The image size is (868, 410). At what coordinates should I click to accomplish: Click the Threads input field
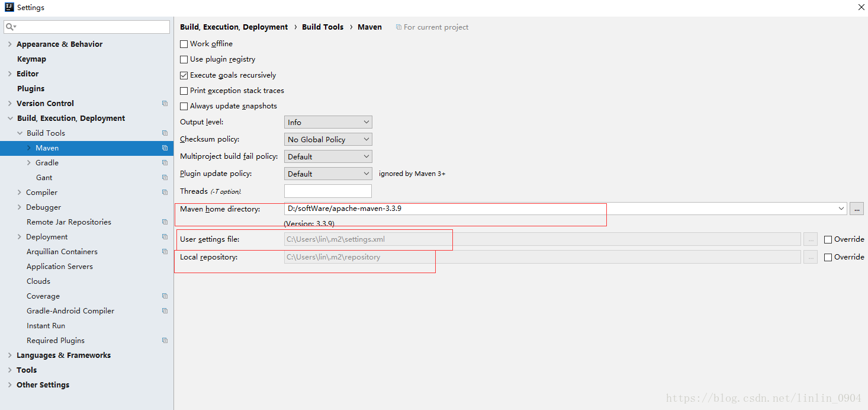click(x=328, y=191)
